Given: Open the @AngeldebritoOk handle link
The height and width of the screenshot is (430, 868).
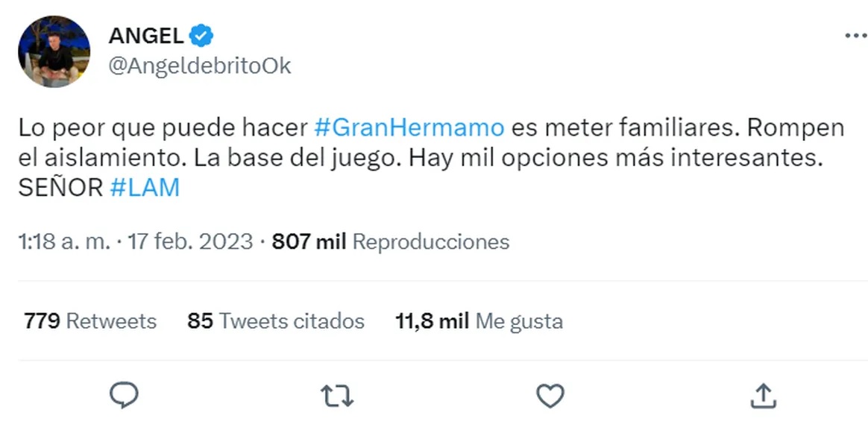Looking at the screenshot, I should click(199, 66).
